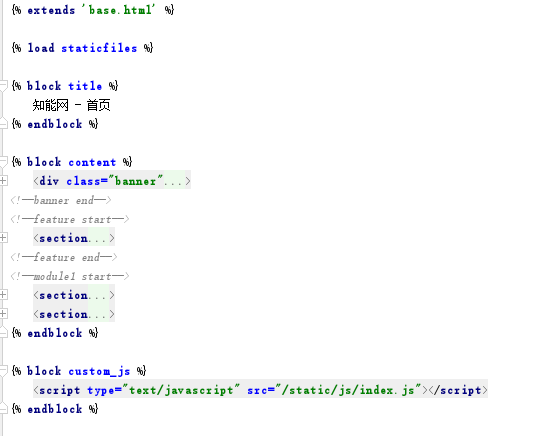538x436 pixels.
Task: Click the block name 'content'
Action: point(92,162)
